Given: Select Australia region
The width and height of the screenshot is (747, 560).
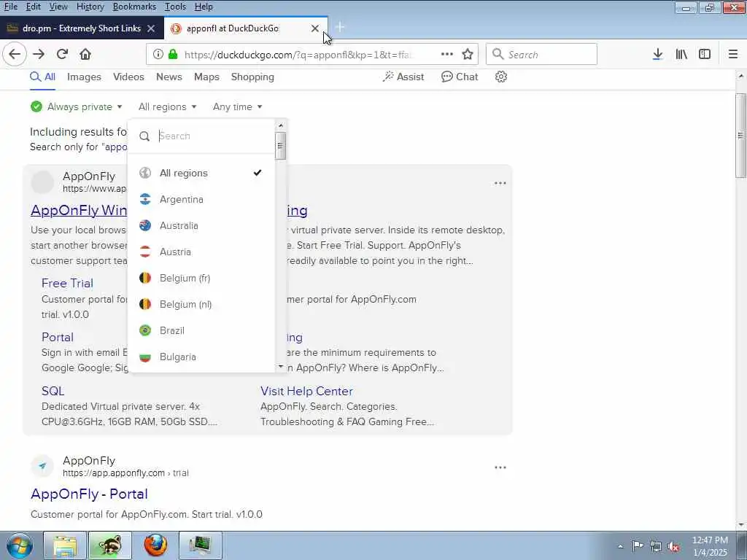Looking at the screenshot, I should pyautogui.click(x=201, y=225).
